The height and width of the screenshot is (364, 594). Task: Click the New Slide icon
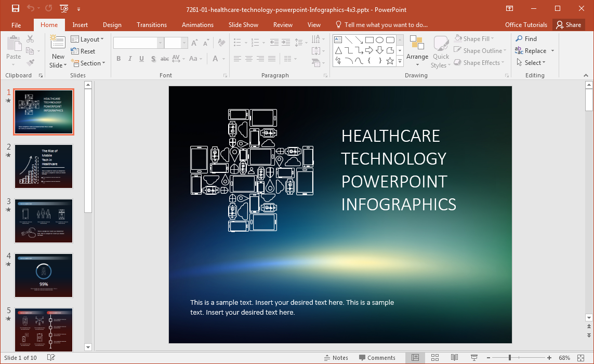coord(58,43)
